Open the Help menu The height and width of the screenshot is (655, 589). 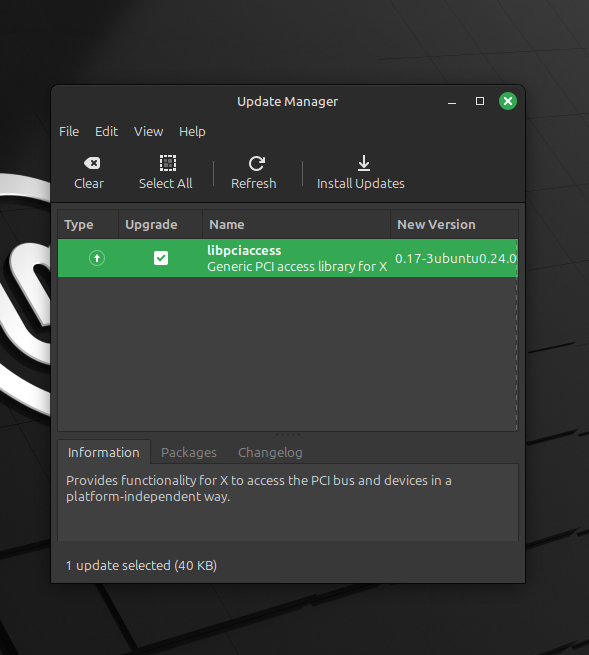click(192, 132)
